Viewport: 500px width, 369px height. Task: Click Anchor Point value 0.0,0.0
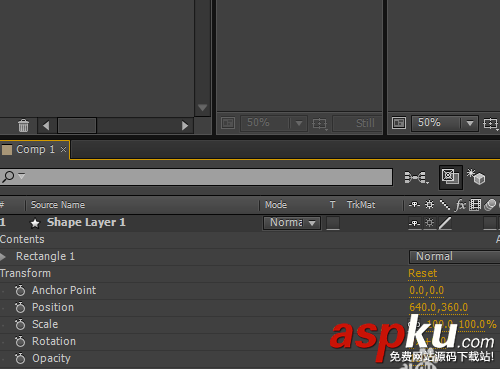[427, 291]
